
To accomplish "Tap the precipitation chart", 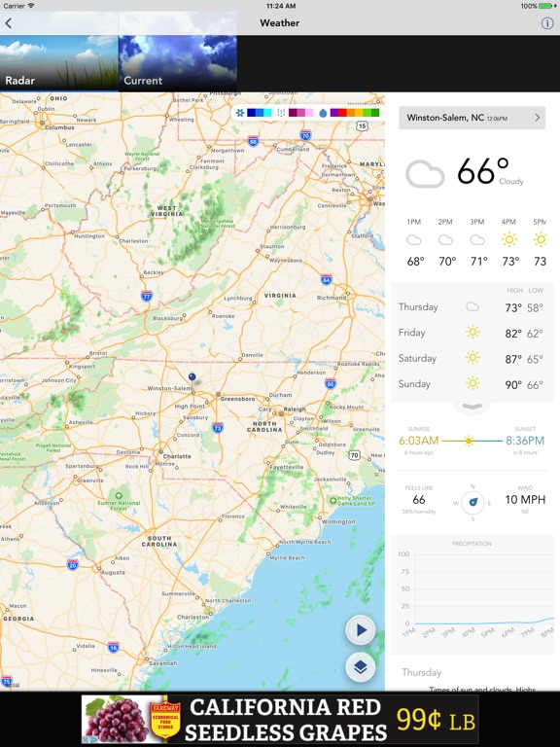I will [472, 594].
